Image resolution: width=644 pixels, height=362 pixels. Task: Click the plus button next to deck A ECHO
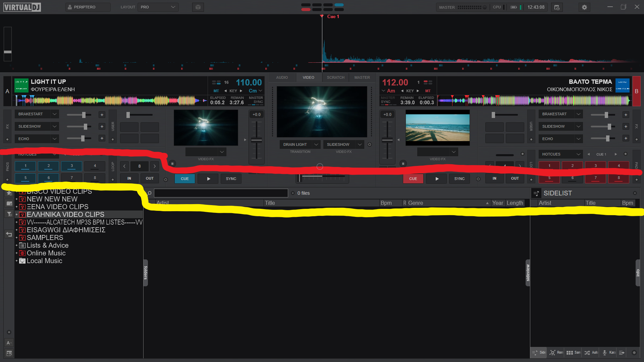point(102,138)
